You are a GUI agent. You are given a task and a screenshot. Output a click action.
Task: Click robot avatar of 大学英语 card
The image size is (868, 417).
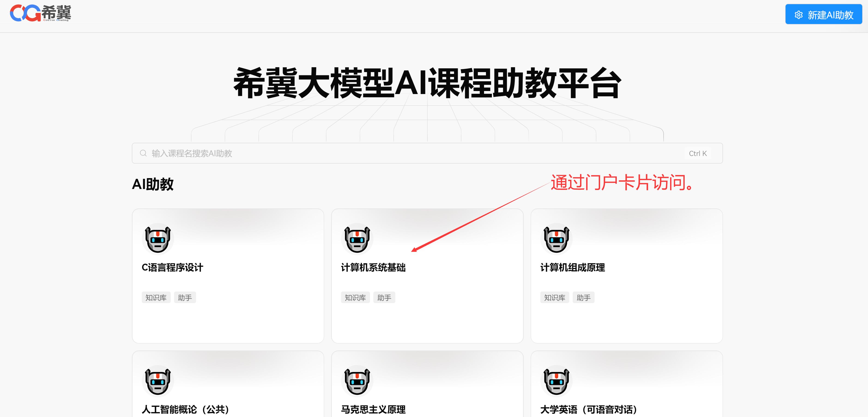click(556, 381)
